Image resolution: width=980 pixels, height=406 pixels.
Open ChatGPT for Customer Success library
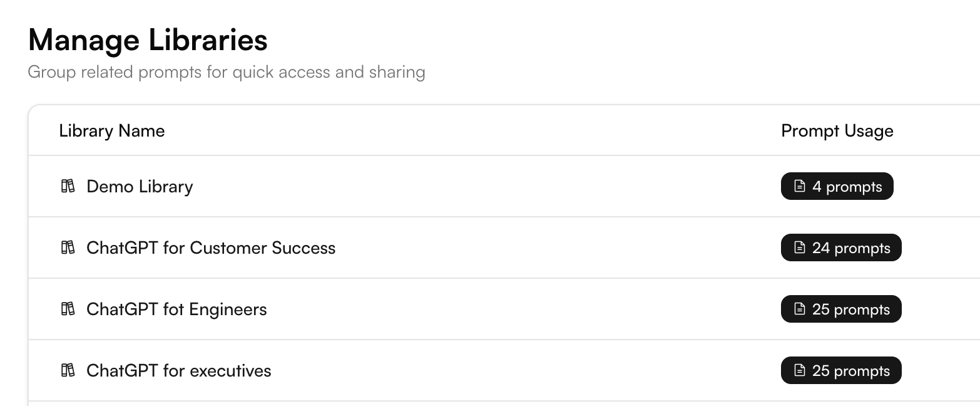point(211,248)
